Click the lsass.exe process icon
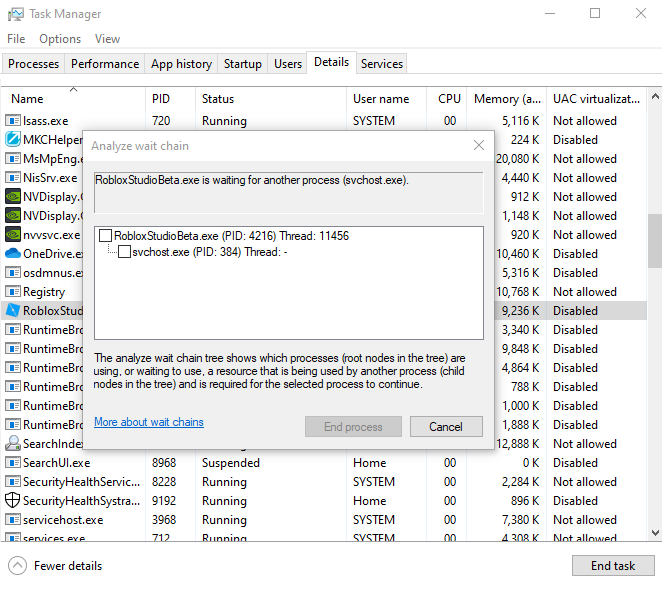 [13, 121]
